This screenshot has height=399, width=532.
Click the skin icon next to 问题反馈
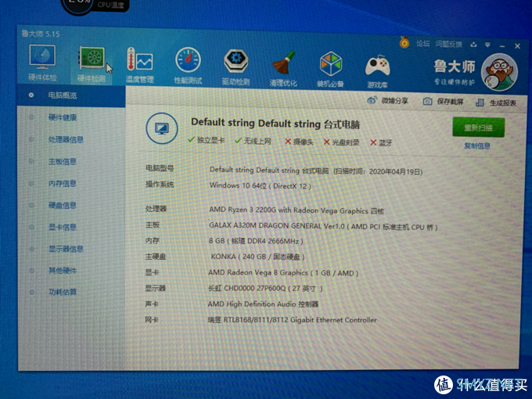point(474,45)
